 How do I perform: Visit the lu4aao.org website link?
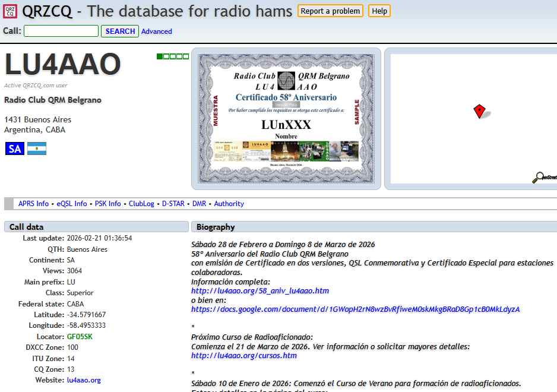tap(84, 380)
